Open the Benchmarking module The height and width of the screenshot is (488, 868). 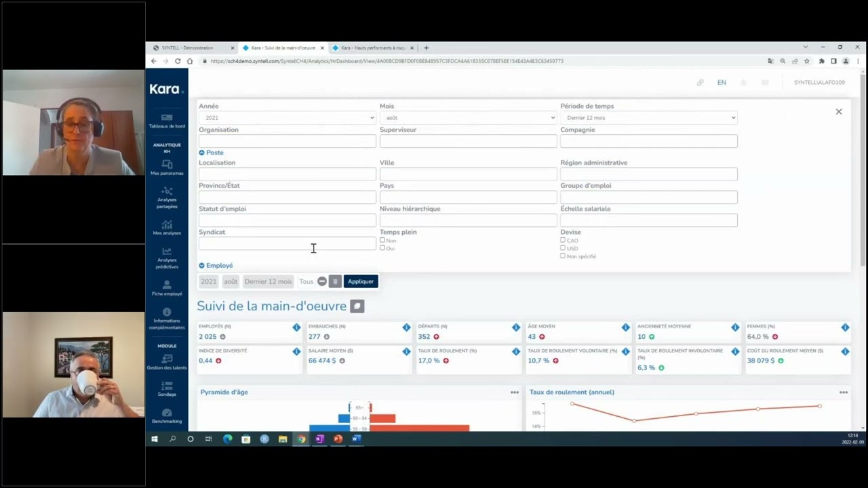point(167,415)
